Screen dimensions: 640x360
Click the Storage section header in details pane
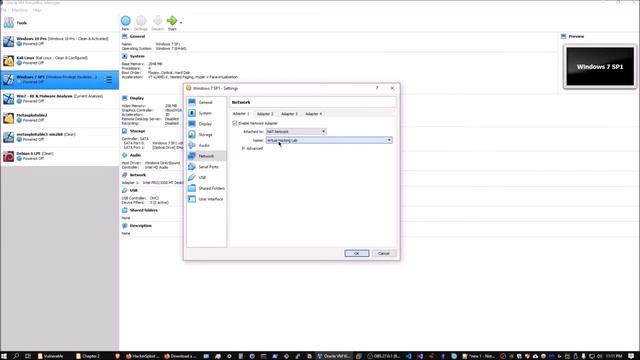click(x=138, y=131)
